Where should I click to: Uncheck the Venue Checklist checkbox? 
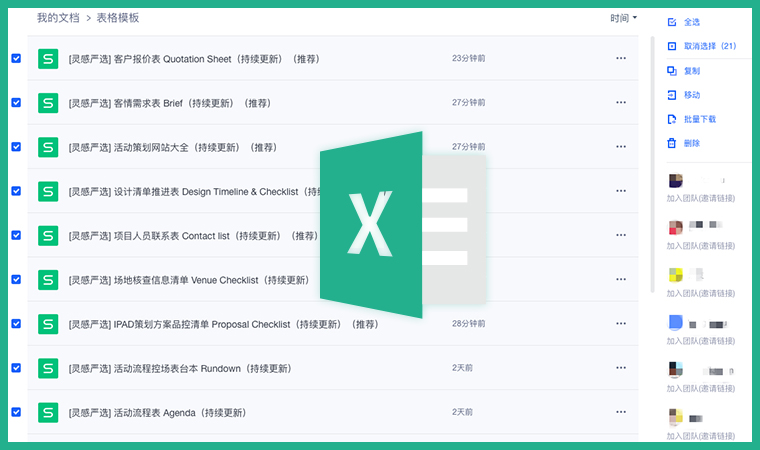point(16,279)
